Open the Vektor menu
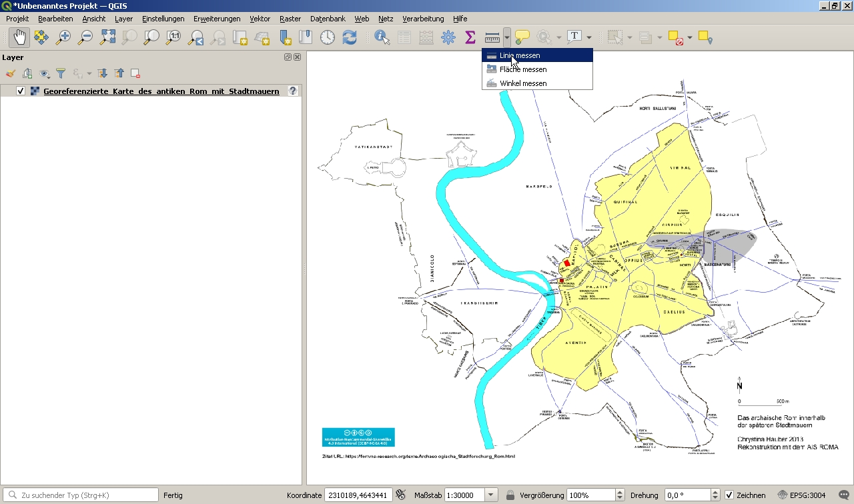This screenshot has height=504, width=854. [x=260, y=19]
